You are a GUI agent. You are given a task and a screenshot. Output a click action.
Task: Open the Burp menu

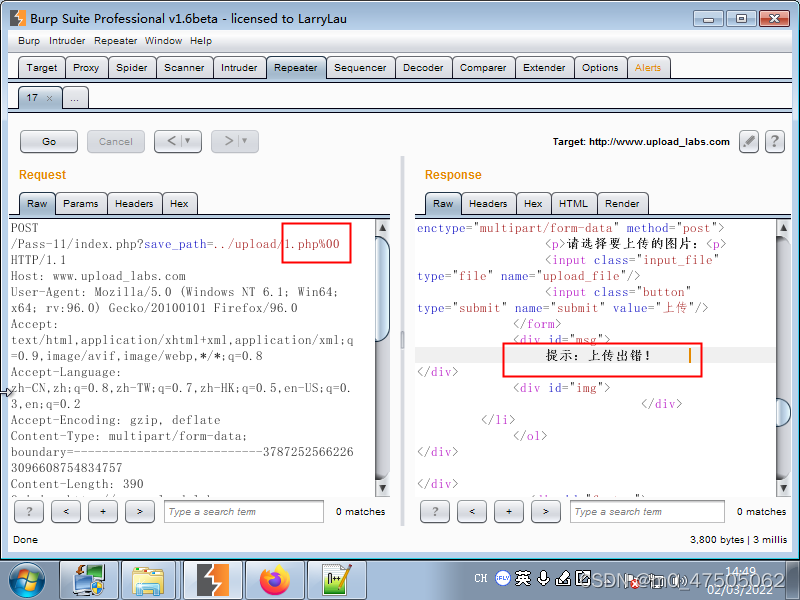(x=29, y=41)
